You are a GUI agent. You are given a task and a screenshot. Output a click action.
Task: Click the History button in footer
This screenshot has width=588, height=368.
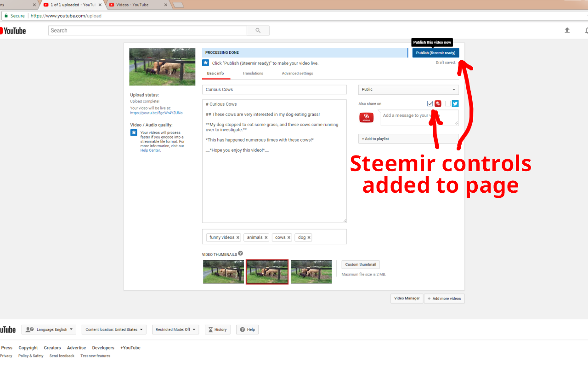pyautogui.click(x=217, y=329)
